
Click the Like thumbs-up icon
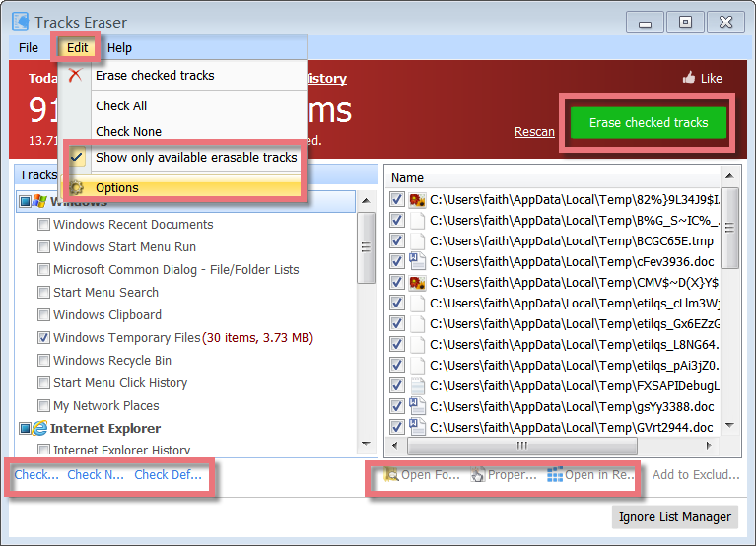pos(689,79)
